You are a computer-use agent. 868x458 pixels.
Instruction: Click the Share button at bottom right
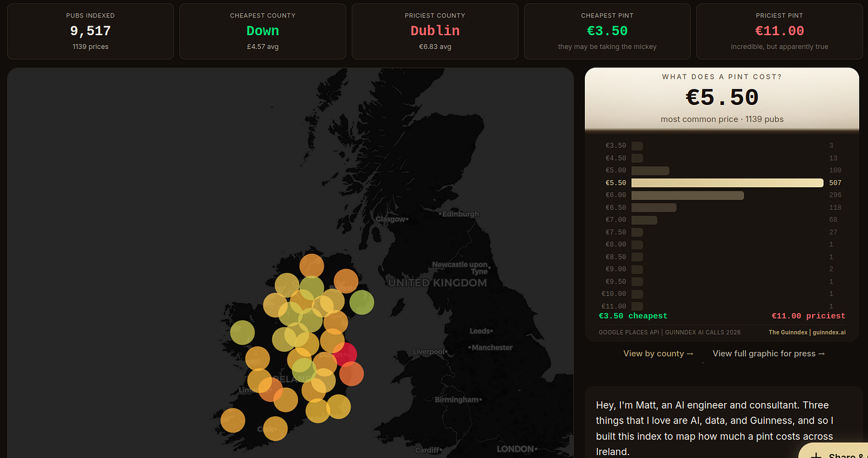(833, 451)
